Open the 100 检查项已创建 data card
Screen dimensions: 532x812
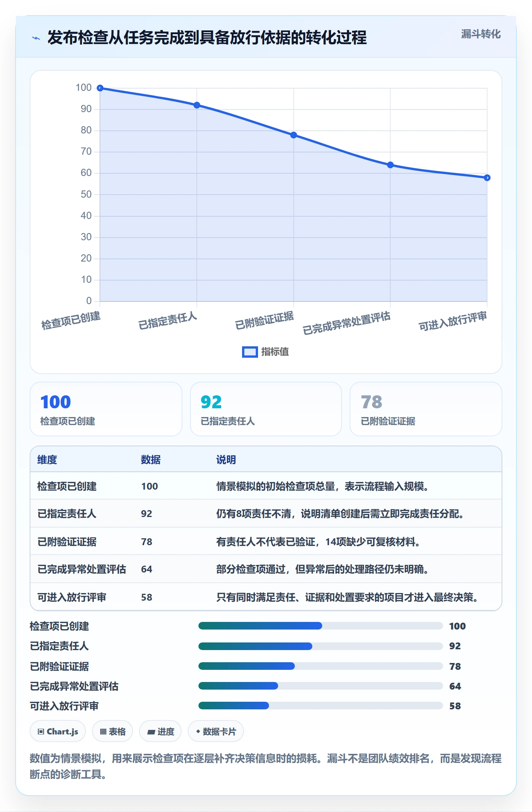[106, 409]
